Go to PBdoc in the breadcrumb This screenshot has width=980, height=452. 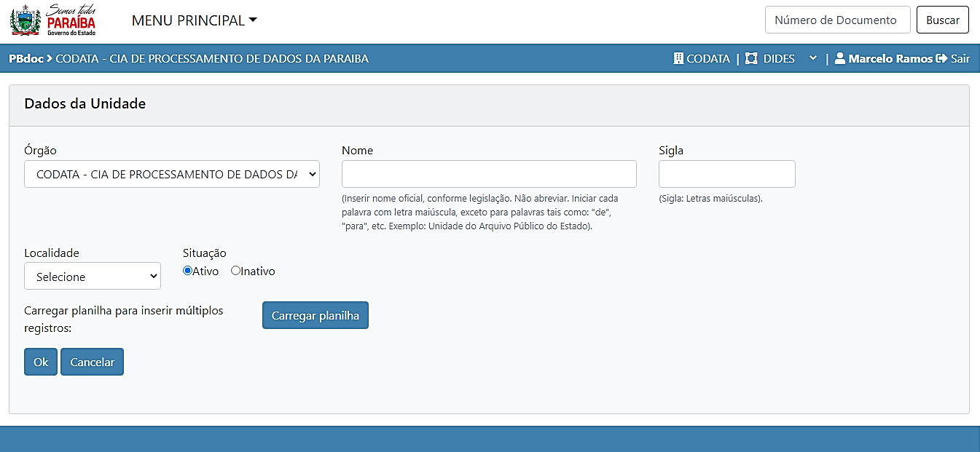[x=26, y=58]
